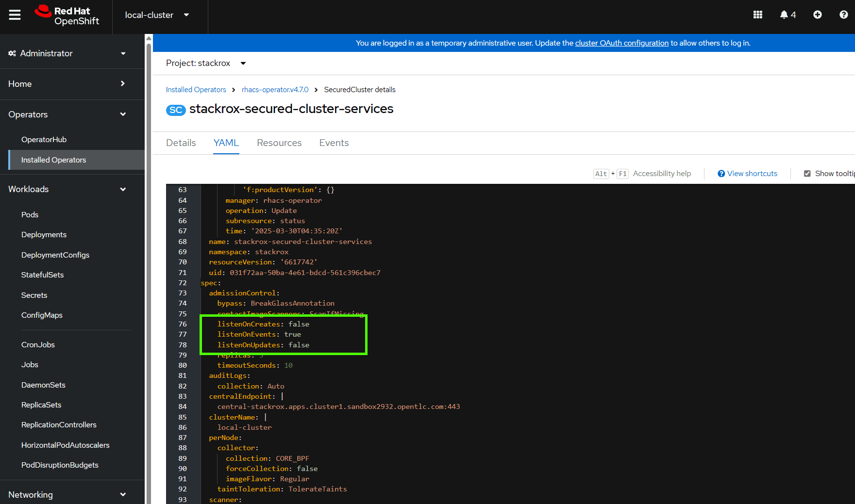Click View shortcuts help icon
Image resolution: width=855 pixels, height=504 pixels.
point(721,174)
